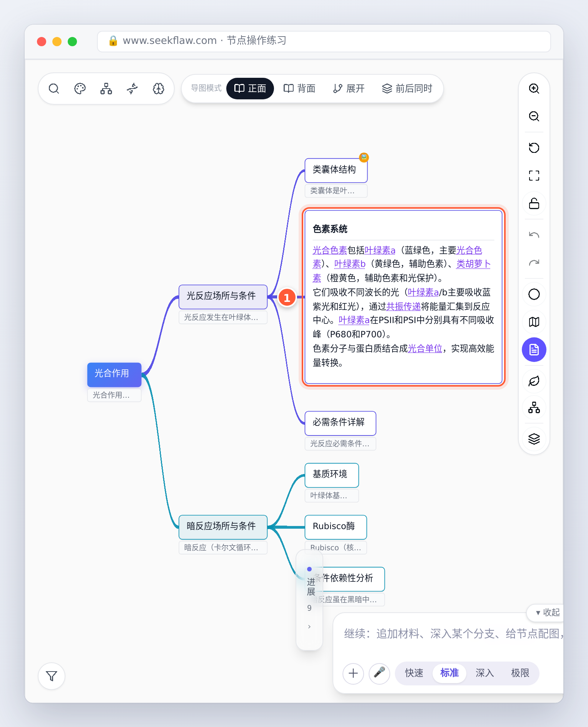Select the 快速 depth option

pyautogui.click(x=414, y=673)
